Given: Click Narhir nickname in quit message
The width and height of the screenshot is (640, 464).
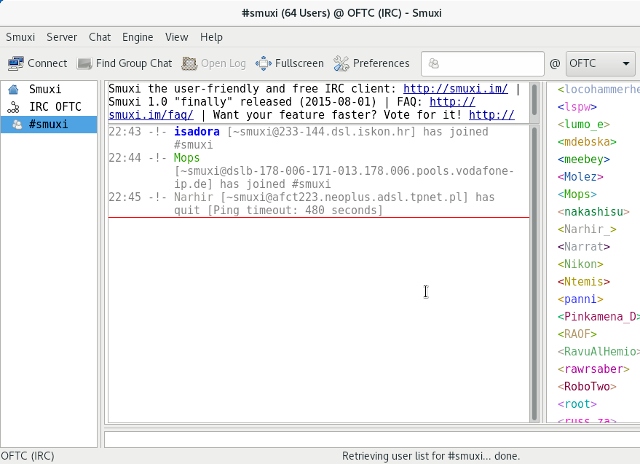Looking at the screenshot, I should tap(193, 197).
